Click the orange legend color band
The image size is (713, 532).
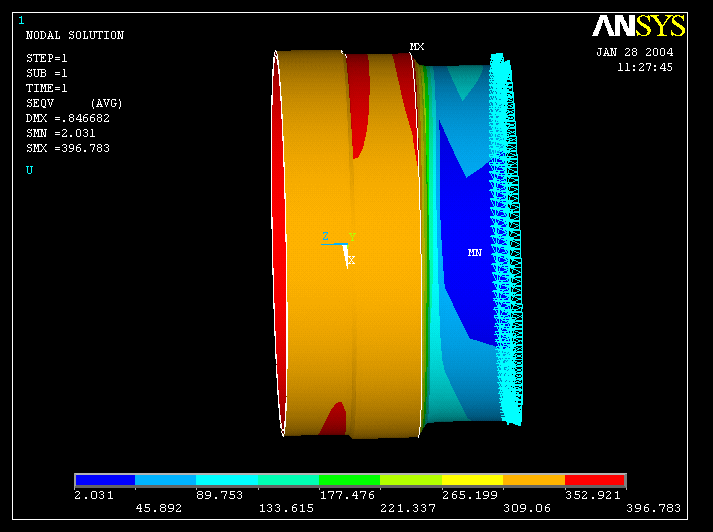coord(534,480)
